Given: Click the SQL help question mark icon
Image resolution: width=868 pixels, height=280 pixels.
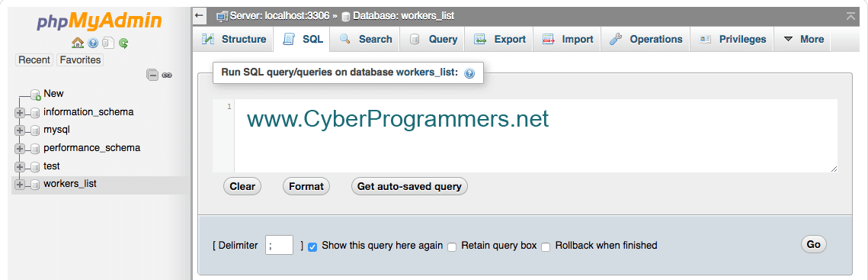Looking at the screenshot, I should 469,73.
